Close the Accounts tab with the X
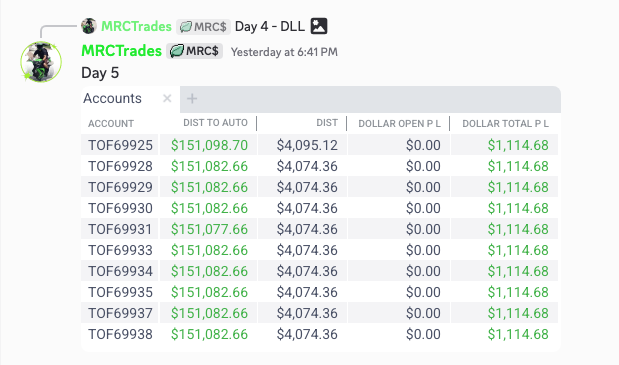This screenshot has width=619, height=365. pyautogui.click(x=167, y=98)
